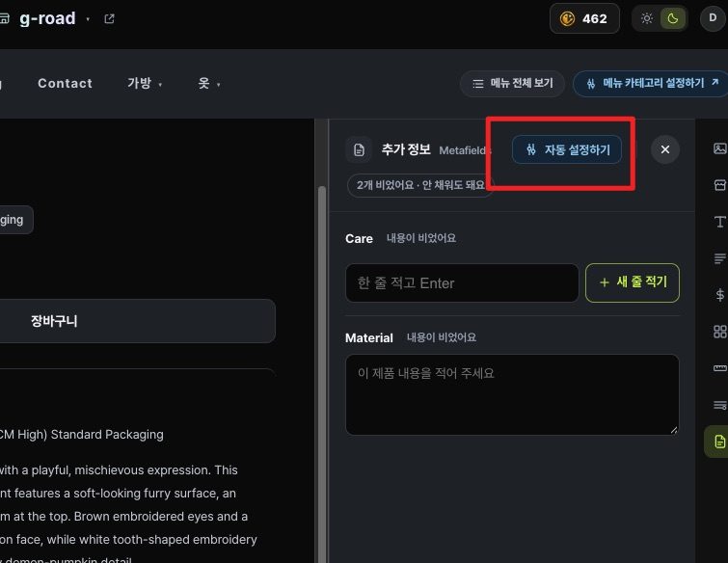
Task: Click the 장바구니 button
Action: tap(138, 321)
